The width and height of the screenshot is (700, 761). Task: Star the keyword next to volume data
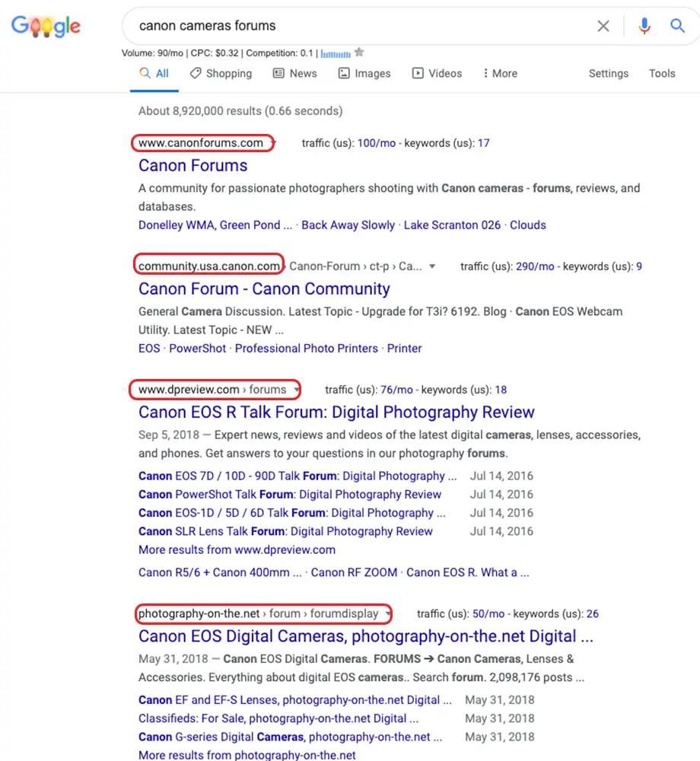[x=359, y=52]
